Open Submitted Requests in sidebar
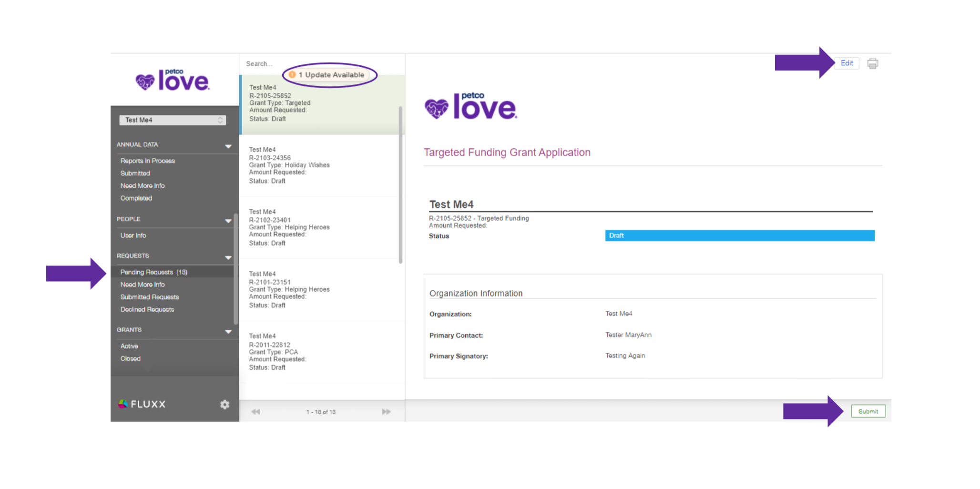Screen dimensions: 980x489 pyautogui.click(x=149, y=297)
